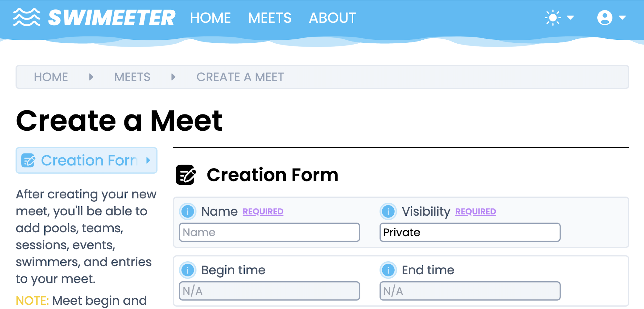The image size is (644, 309).
Task: Click the Visibility info icon
Action: (388, 211)
